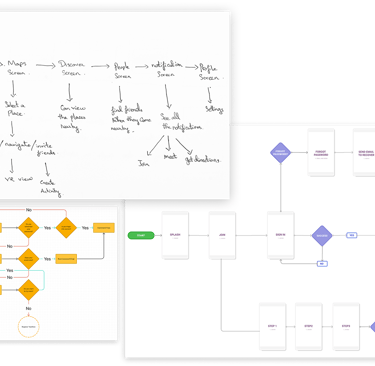375x366 pixels.
Task: Click the handwritten 'Maps Screen' text
Action: (x=17, y=68)
